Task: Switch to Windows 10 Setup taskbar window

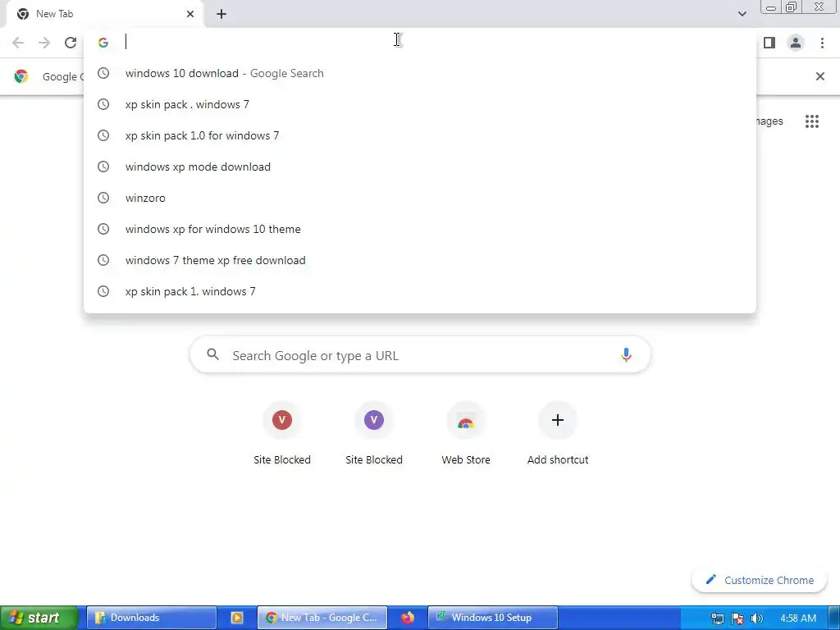Action: tap(493, 618)
